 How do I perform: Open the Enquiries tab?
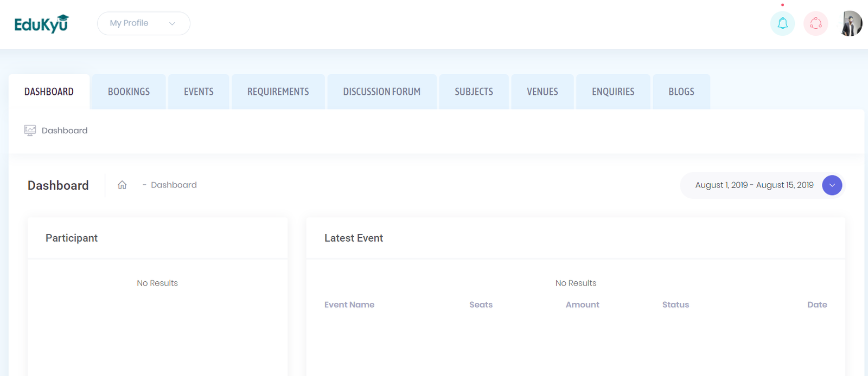[x=613, y=92]
